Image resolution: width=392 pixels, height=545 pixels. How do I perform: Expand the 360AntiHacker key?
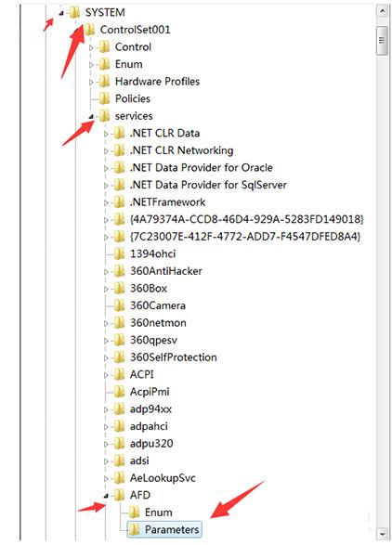107,272
